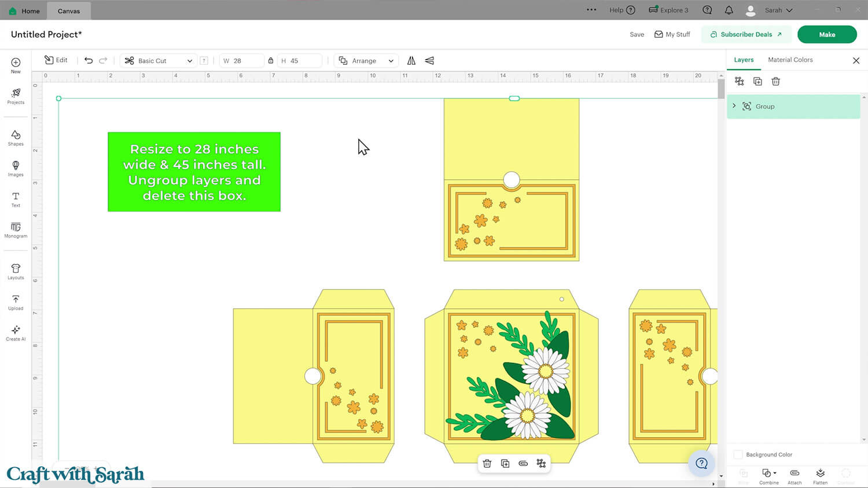Click the green Make button
The height and width of the screenshot is (488, 868).
826,35
